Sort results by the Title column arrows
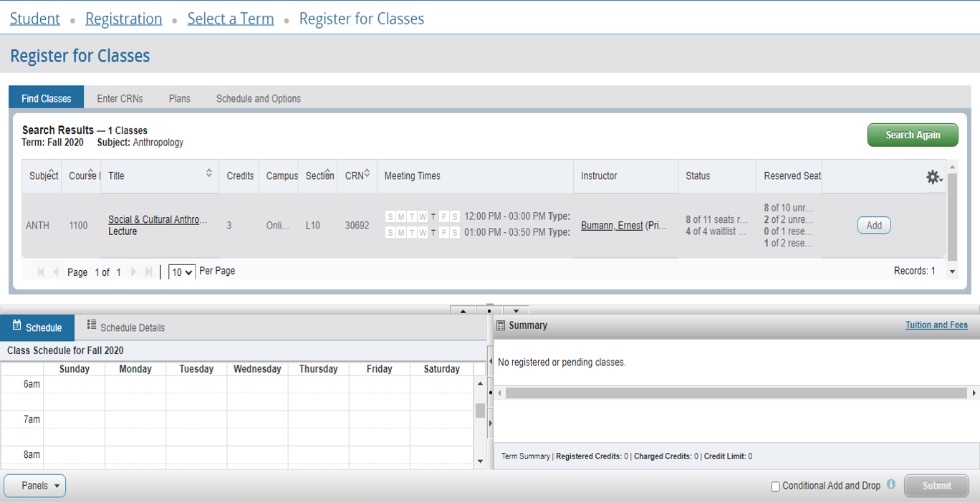Image resolution: width=980 pixels, height=503 pixels. tap(209, 173)
